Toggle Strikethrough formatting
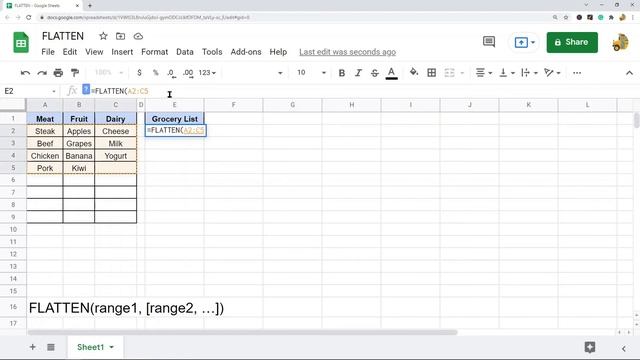This screenshot has height=360, width=640. click(x=375, y=73)
